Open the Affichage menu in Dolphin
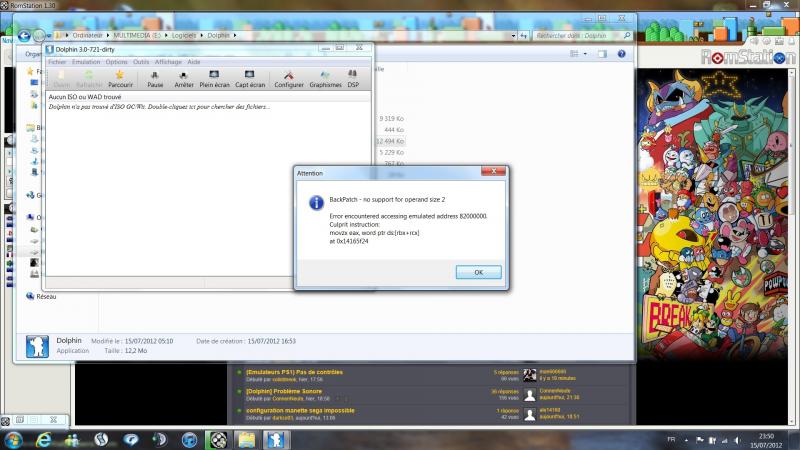The image size is (800, 450). tap(168, 62)
